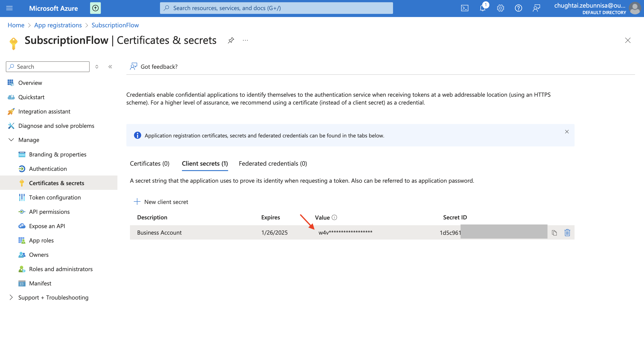Dismiss the blue info banner
Image resolution: width=644 pixels, height=347 pixels.
point(567,132)
